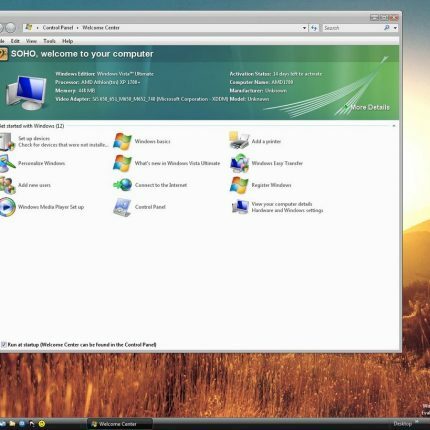Viewport: 430px width, 430px height.
Task: Click the Welcome Center taskbar button
Action: coord(120,424)
